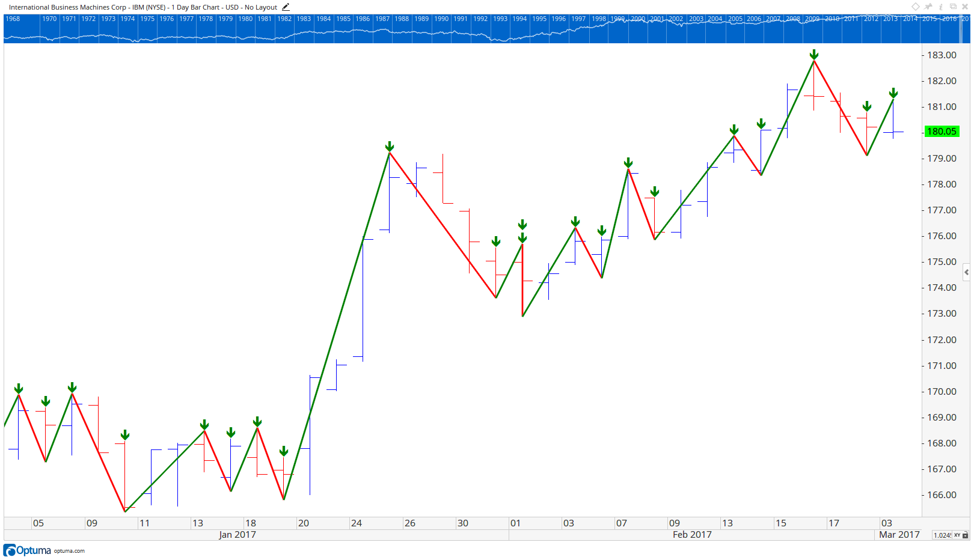Viewport: 974px width, 560px height.
Task: Click the date label 15 on time axis
Action: coord(780,523)
